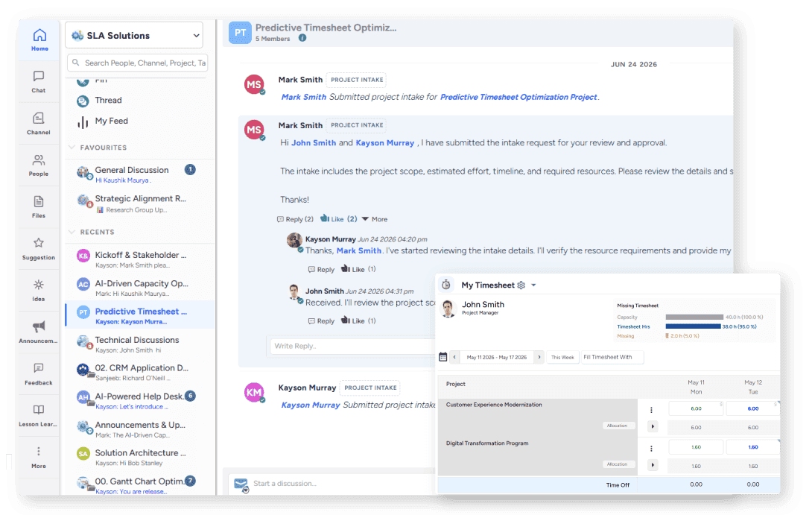Open the Announcements megaphone section

(x=38, y=332)
